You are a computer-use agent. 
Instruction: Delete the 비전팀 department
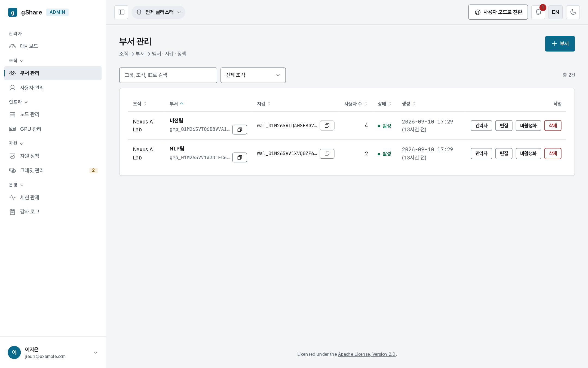coord(553,126)
